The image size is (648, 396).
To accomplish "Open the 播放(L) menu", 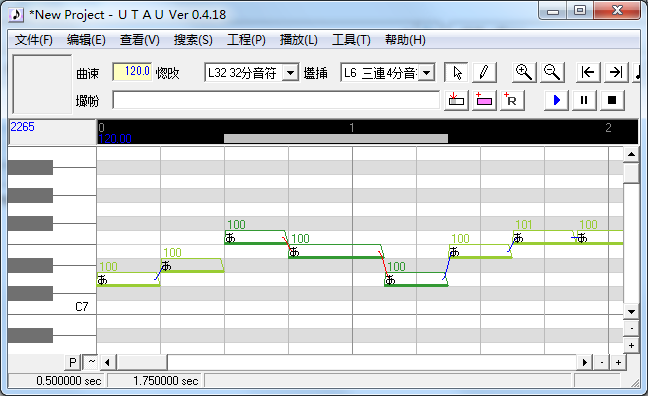I will (298, 40).
